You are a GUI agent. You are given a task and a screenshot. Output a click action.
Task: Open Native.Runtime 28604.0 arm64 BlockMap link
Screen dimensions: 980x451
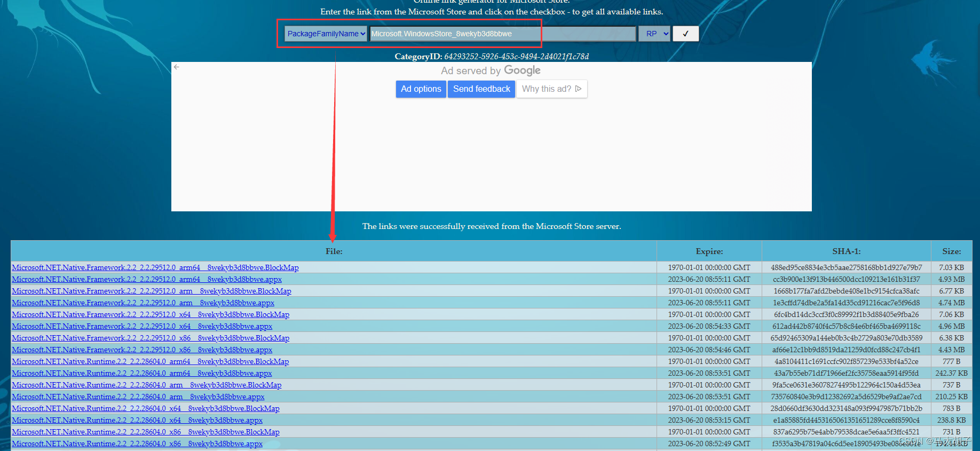click(x=151, y=361)
